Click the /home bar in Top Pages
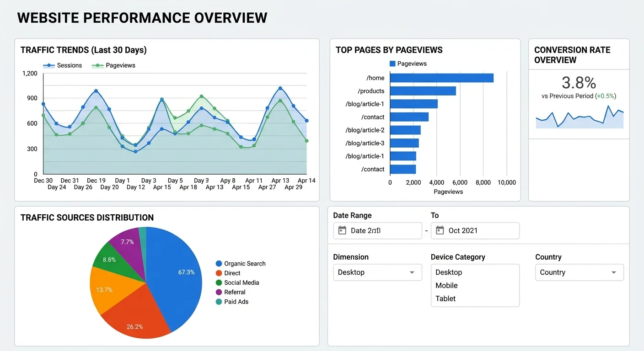This screenshot has height=351, width=644. click(441, 78)
